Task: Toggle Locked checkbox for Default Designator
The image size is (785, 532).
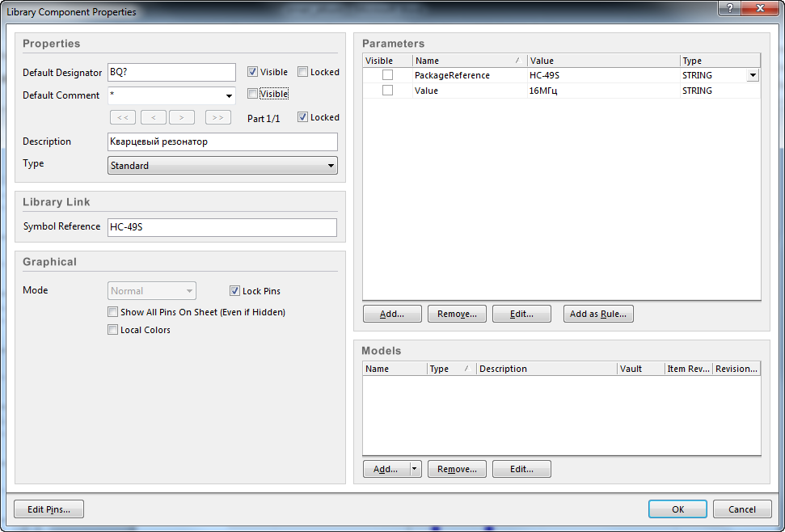Action: [302, 72]
